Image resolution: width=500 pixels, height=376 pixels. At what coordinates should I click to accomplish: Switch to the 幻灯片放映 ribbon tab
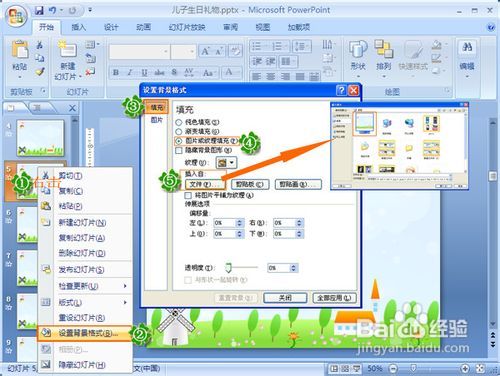pos(187,27)
